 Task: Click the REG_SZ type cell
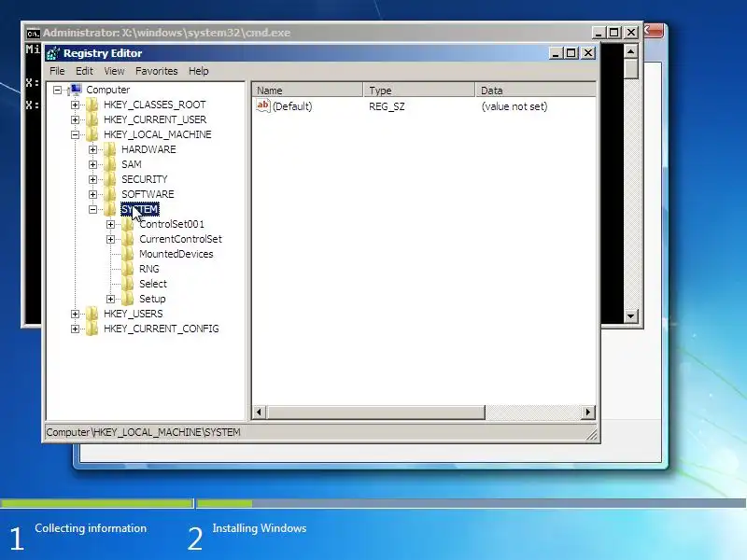tap(387, 106)
